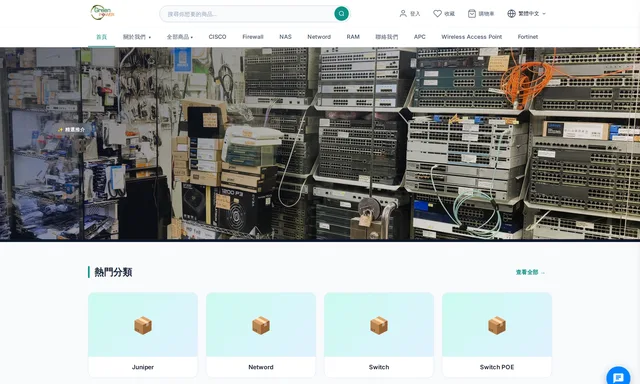Open the blue chat bubble widget
640x384 pixels.
[618, 377]
